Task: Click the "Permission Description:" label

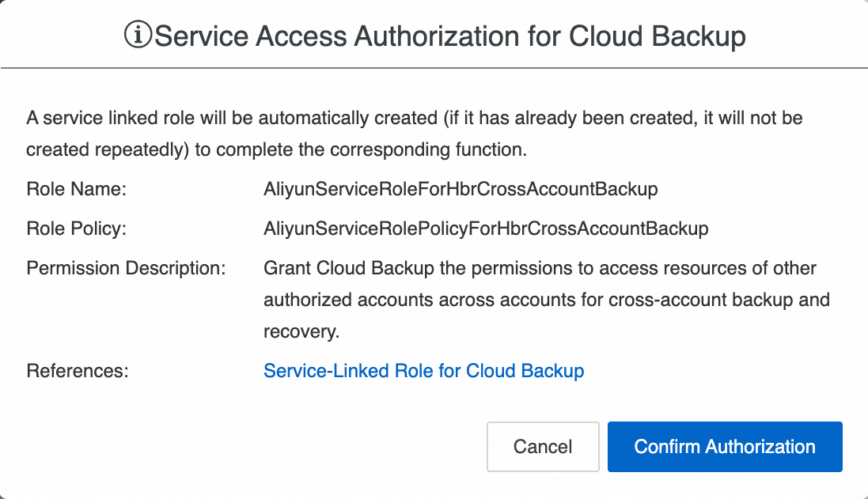Action: (x=126, y=269)
